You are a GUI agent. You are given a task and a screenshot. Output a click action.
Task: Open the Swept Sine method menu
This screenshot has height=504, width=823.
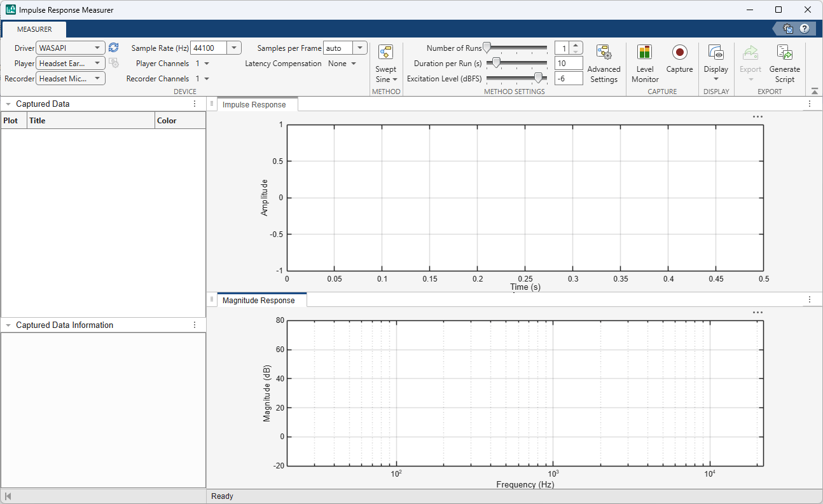[385, 64]
